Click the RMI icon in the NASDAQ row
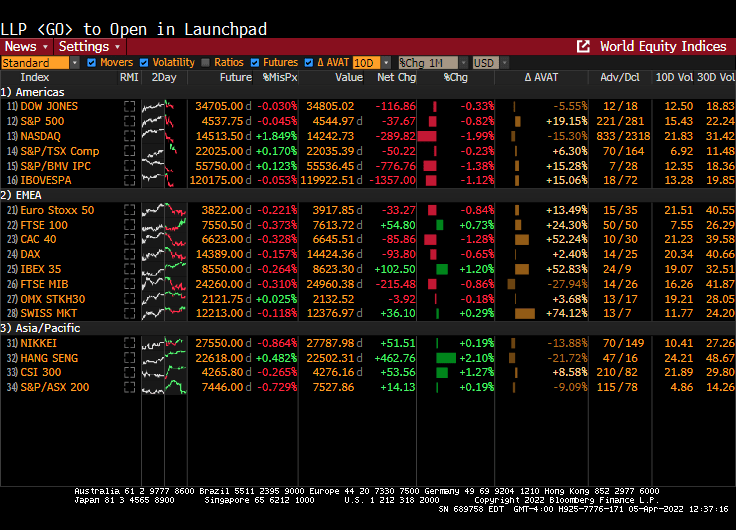 (129, 136)
